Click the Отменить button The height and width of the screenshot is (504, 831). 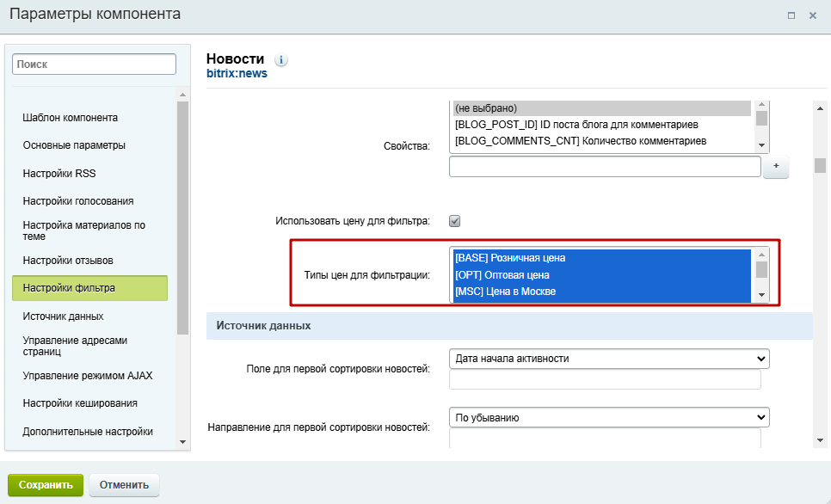point(124,485)
